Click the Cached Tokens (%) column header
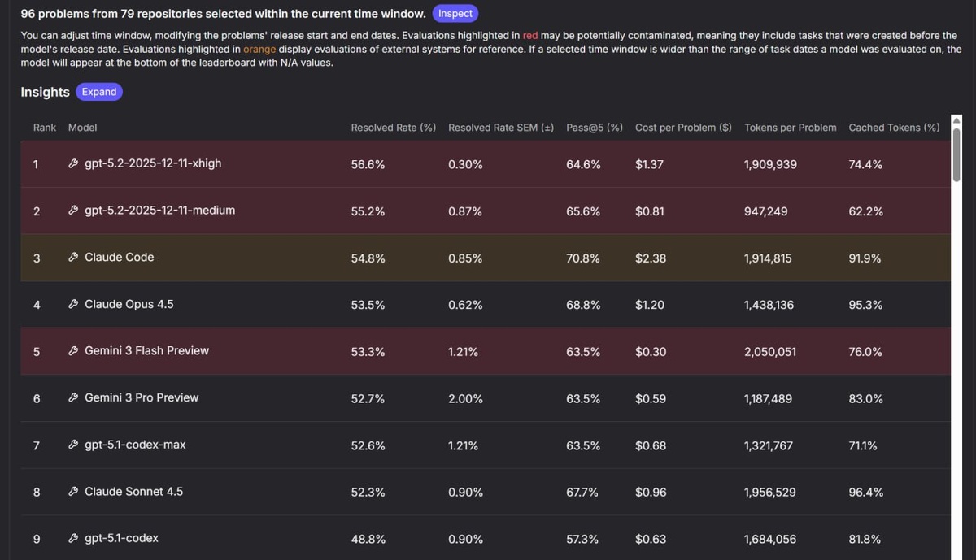This screenshot has height=560, width=976. 894,128
